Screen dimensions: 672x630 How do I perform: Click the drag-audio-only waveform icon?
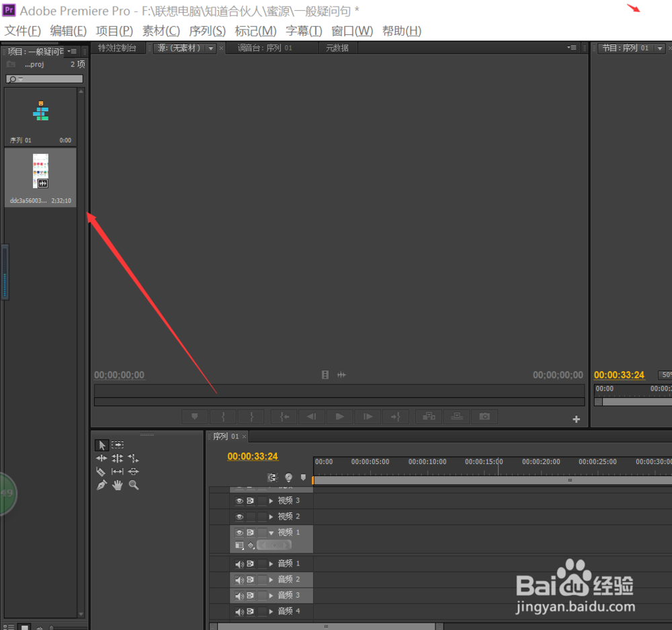coord(341,375)
